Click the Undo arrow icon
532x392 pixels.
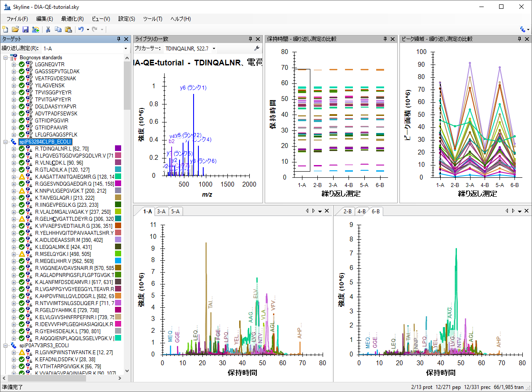click(x=81, y=29)
